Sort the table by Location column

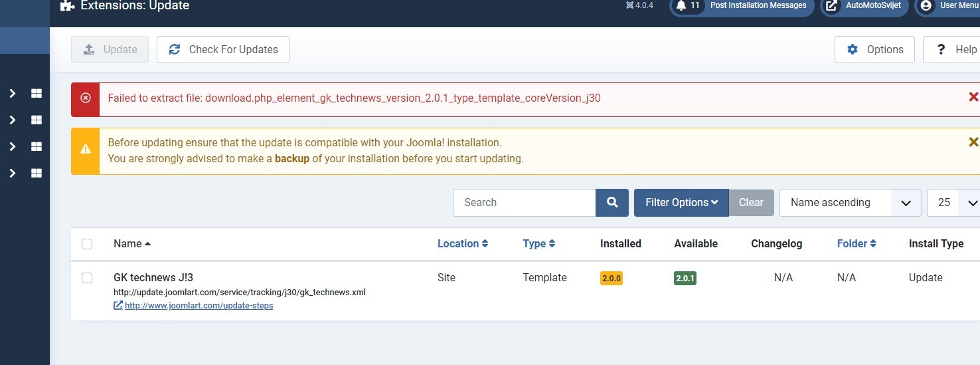click(463, 244)
